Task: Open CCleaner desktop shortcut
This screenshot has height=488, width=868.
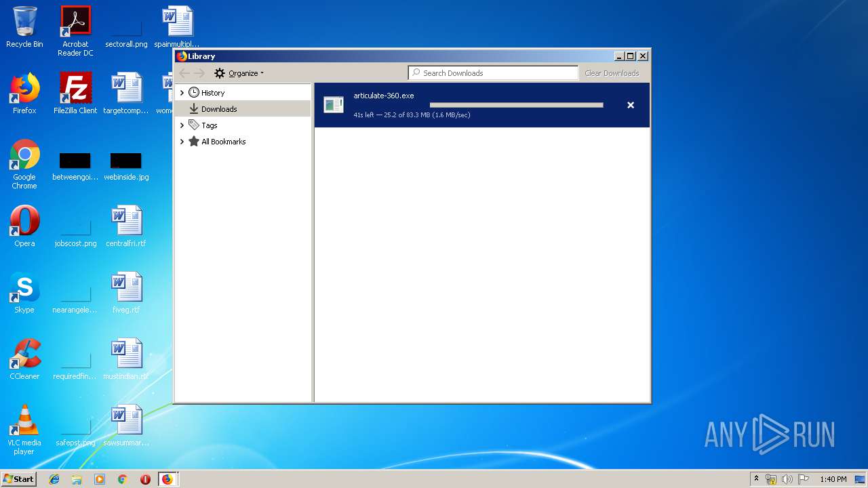Action: (24, 359)
